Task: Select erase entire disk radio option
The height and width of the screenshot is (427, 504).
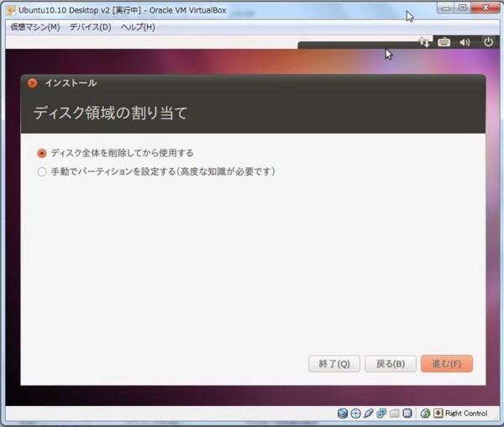Action: pyautogui.click(x=42, y=153)
